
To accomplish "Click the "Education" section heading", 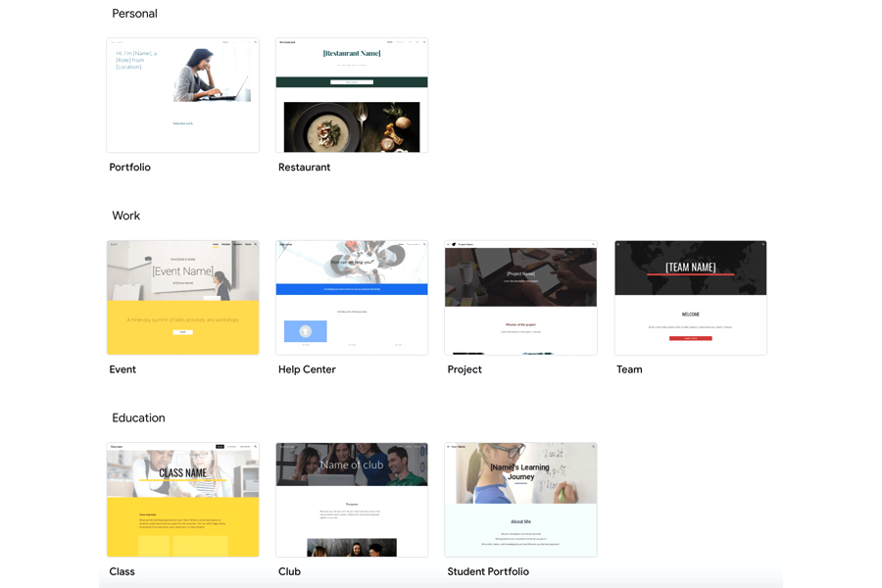I will pyautogui.click(x=138, y=417).
